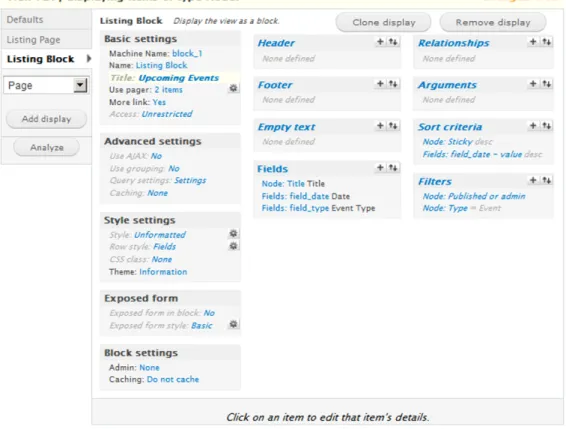Open Query settings Settings link

click(190, 180)
